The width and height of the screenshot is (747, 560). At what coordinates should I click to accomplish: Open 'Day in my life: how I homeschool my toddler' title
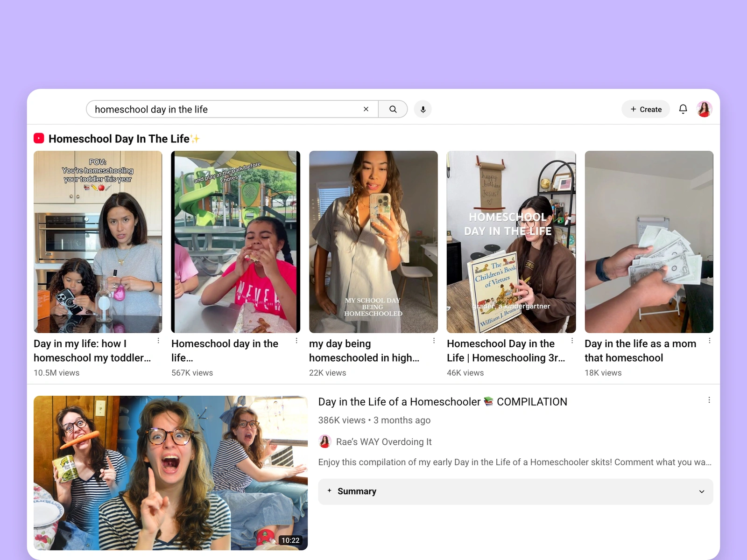[92, 351]
